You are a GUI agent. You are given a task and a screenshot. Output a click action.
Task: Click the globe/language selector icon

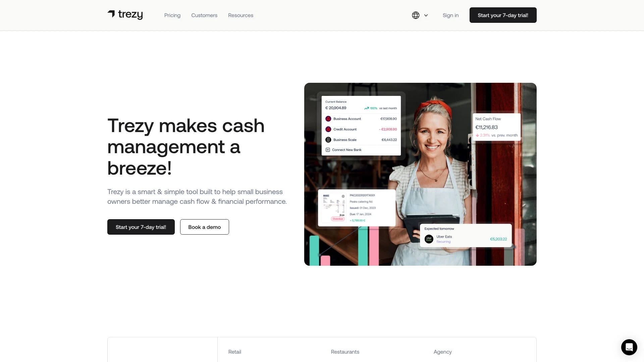(415, 15)
